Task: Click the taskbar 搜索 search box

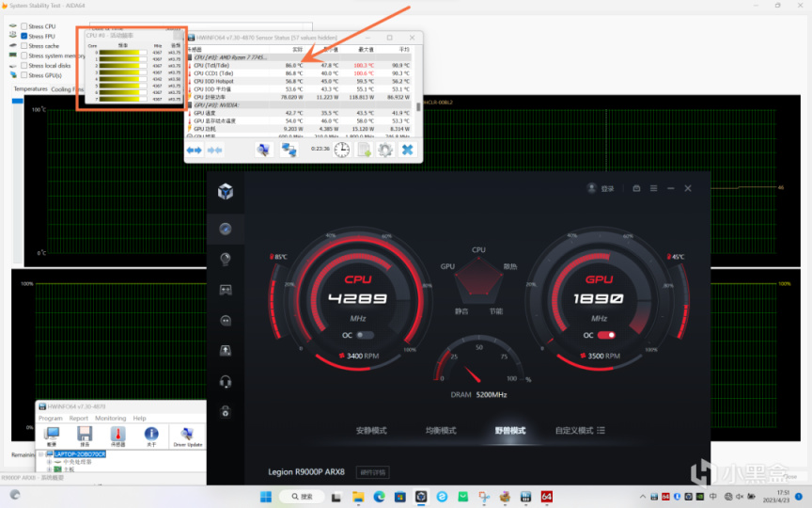Action: [x=302, y=497]
